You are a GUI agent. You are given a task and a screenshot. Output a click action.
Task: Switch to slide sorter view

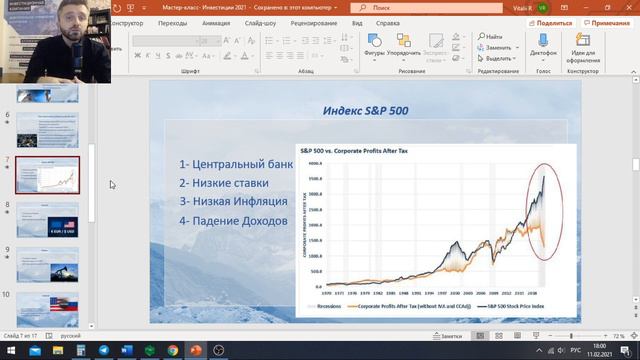499,336
